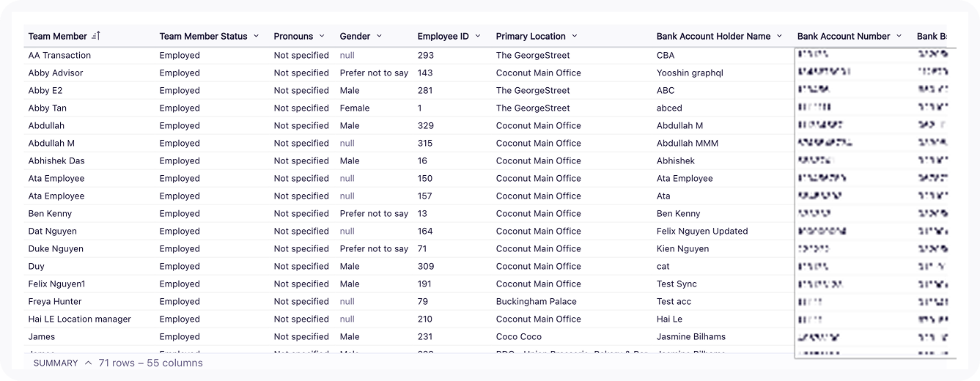980x381 pixels.
Task: Click Female gender cell for Abby Tan
Action: (x=354, y=108)
